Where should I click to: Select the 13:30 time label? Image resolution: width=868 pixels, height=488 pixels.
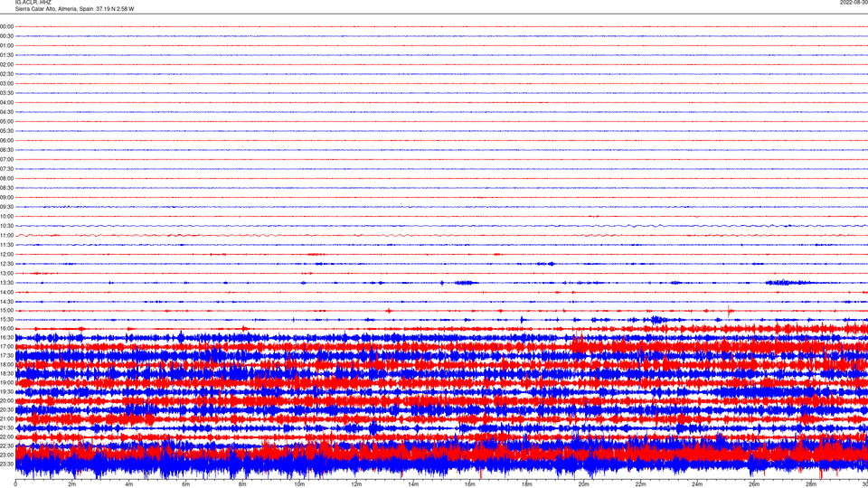tap(6, 283)
